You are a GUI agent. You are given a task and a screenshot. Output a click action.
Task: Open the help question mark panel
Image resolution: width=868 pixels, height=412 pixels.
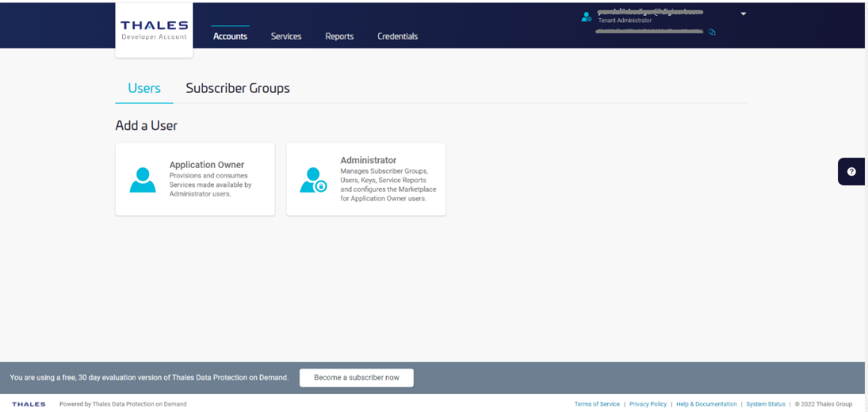[852, 172]
